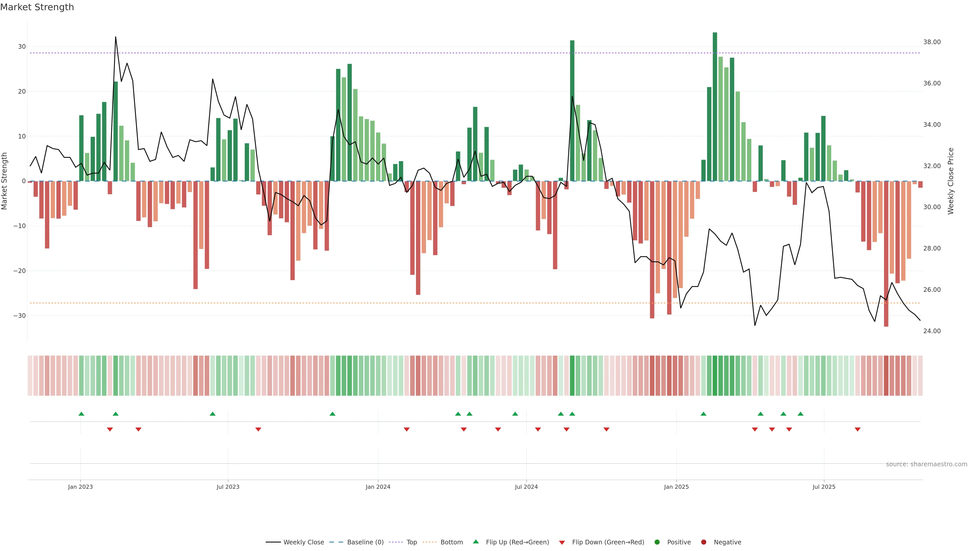Screen dimensions: 980x551
Task: Click the last red flip-down marker after Jul 2025
Action: click(x=857, y=429)
